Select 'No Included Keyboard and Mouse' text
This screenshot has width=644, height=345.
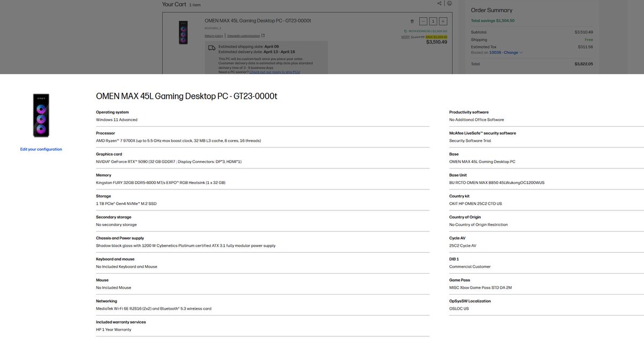tap(127, 266)
